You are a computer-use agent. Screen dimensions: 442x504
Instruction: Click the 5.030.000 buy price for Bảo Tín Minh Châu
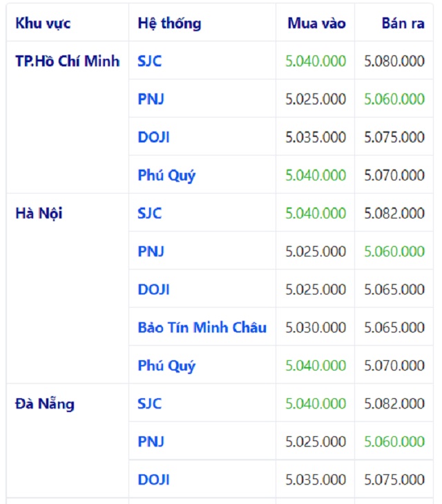point(316,327)
